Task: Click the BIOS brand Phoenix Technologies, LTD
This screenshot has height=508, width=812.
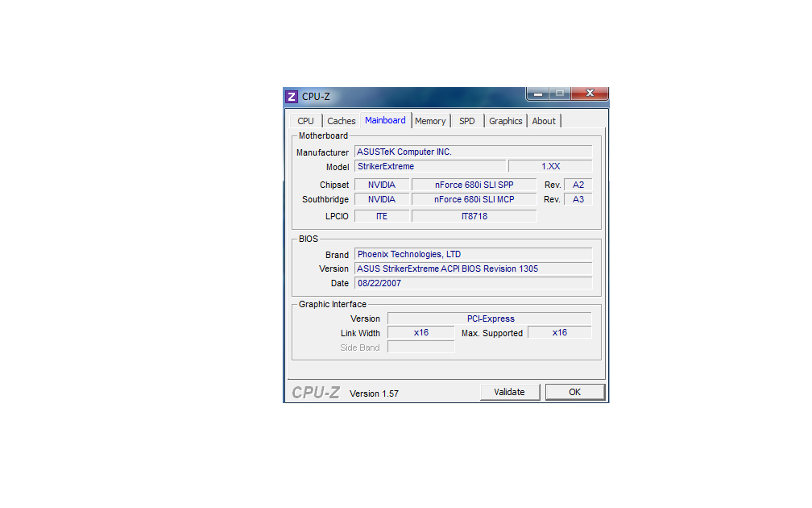Action: 474,255
